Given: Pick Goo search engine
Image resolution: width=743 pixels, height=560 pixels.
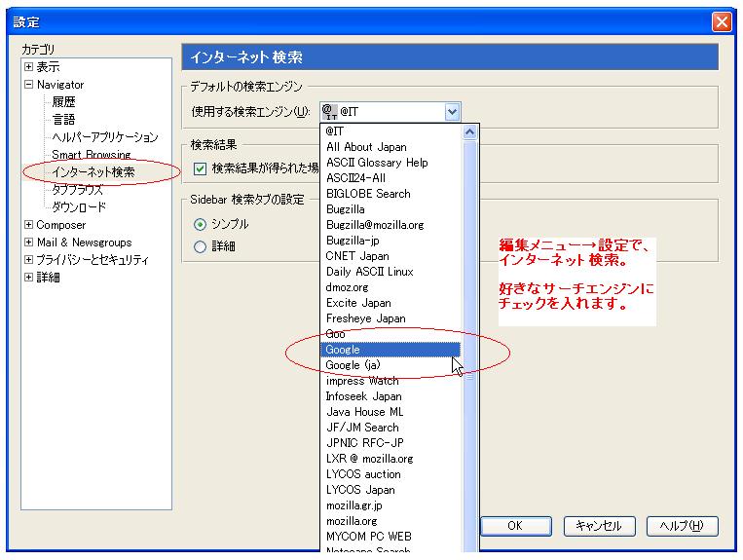Looking at the screenshot, I should pyautogui.click(x=390, y=334).
